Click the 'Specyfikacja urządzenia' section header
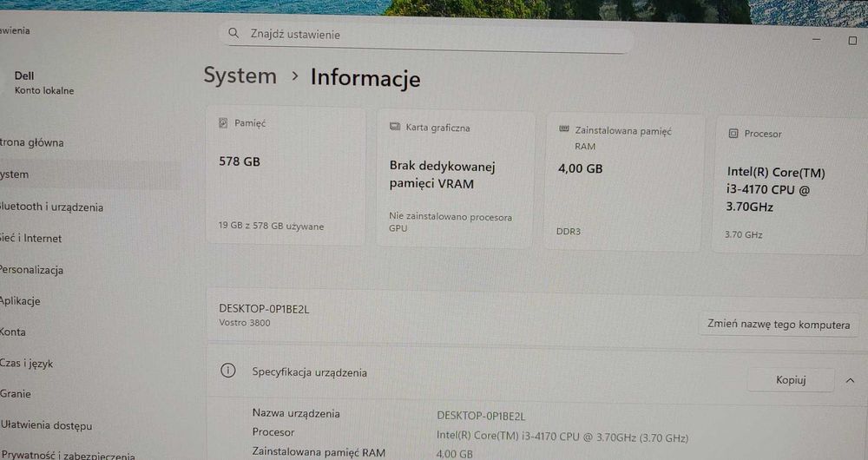The width and height of the screenshot is (868, 460). pyautogui.click(x=310, y=372)
